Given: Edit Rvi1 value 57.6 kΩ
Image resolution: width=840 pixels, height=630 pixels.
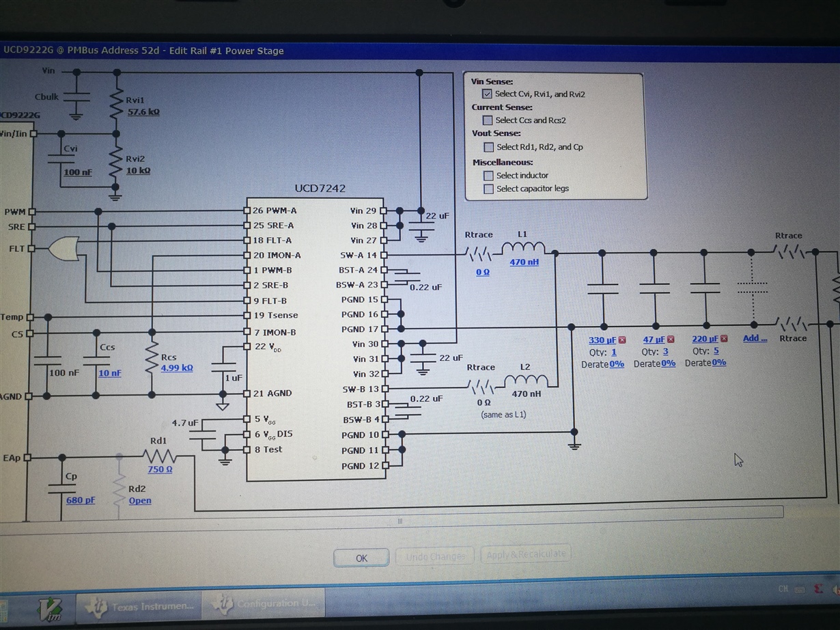Looking at the screenshot, I should [143, 111].
